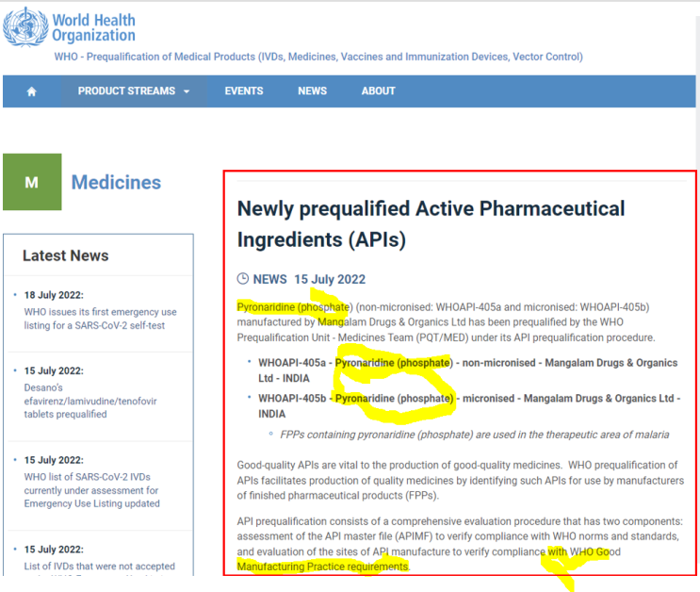Click the WHOAPI-405b bullet entry
Image resolution: width=700 pixels, height=592 pixels.
click(469, 405)
